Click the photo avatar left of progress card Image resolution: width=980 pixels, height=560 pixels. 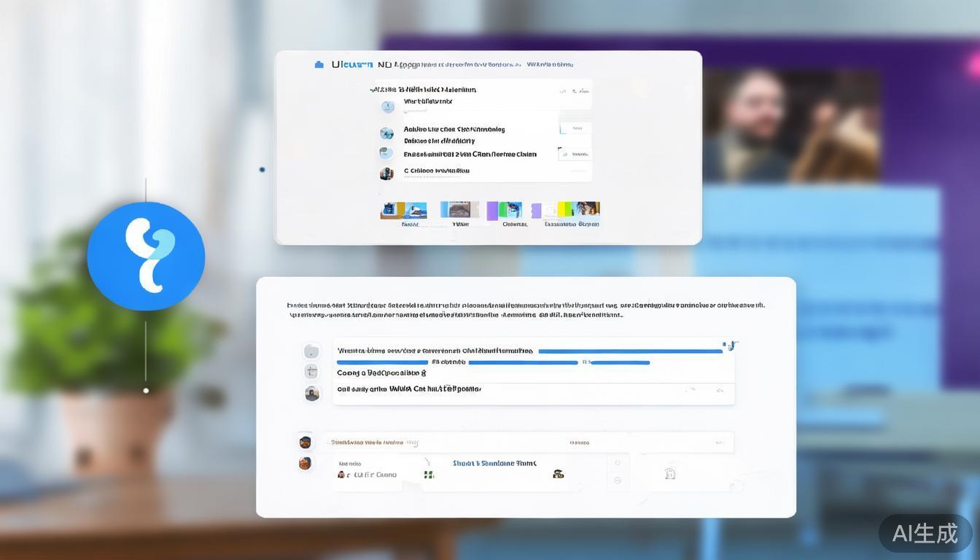pos(311,394)
